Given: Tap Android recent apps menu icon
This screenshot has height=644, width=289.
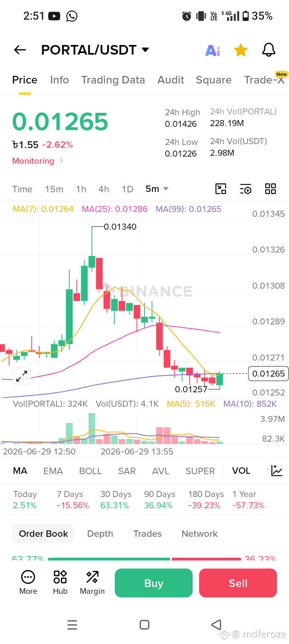Looking at the screenshot, I should click(72, 625).
